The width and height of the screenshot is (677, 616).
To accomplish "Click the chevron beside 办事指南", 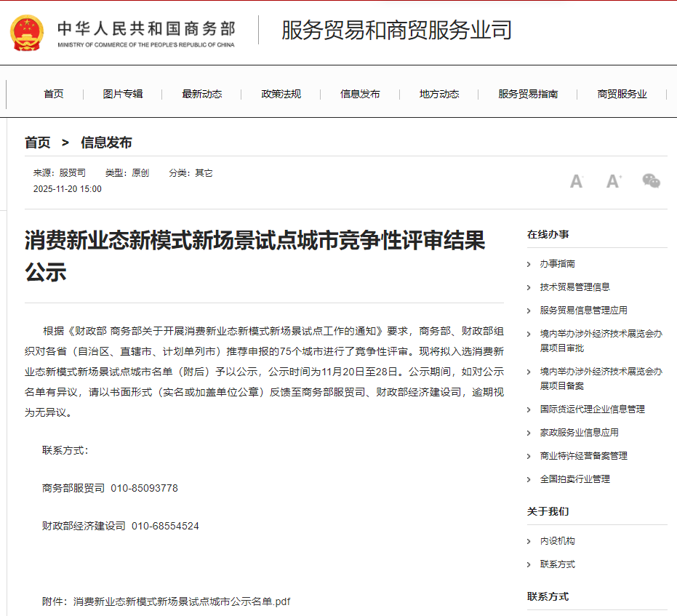I will [x=529, y=264].
